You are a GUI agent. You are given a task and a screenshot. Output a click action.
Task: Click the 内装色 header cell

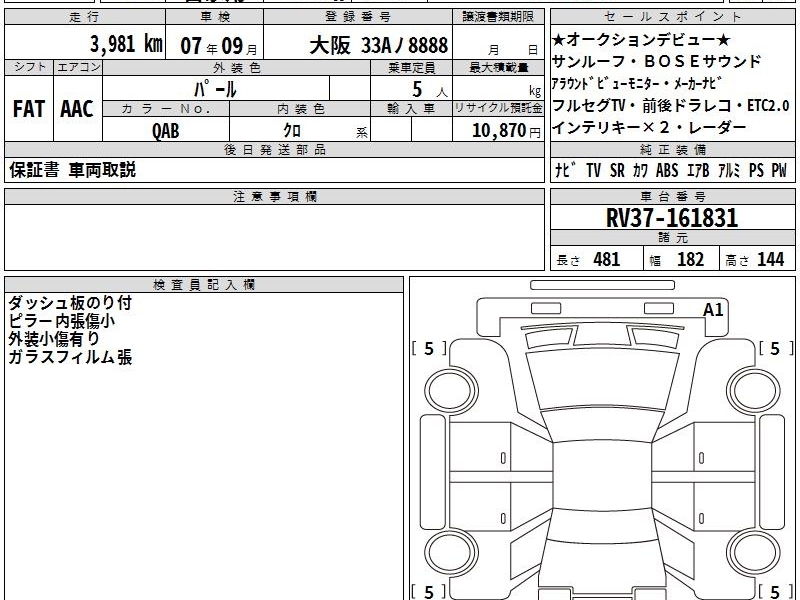300,109
